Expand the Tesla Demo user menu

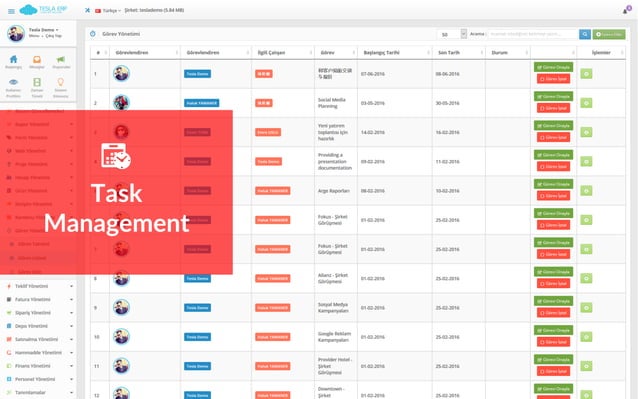(x=44, y=30)
